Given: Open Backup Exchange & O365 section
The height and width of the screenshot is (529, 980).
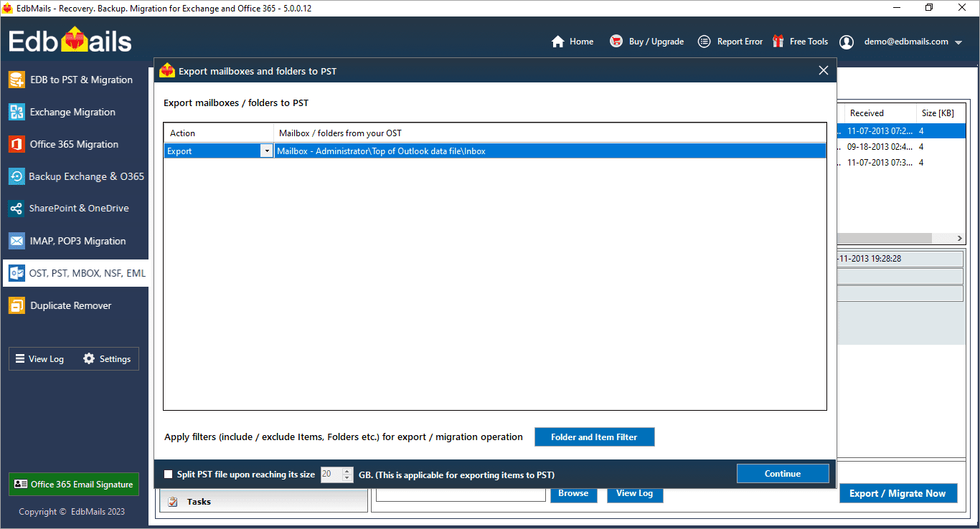Looking at the screenshot, I should (75, 176).
